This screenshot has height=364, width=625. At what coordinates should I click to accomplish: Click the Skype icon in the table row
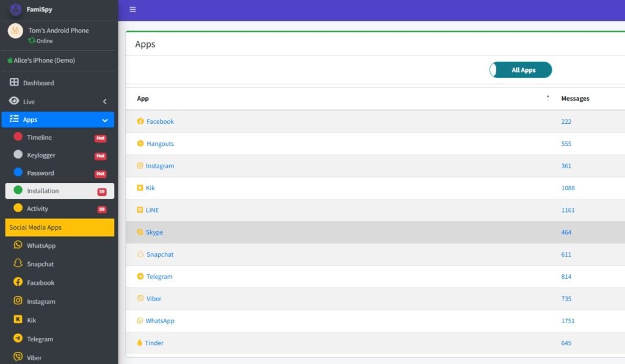[x=140, y=232]
